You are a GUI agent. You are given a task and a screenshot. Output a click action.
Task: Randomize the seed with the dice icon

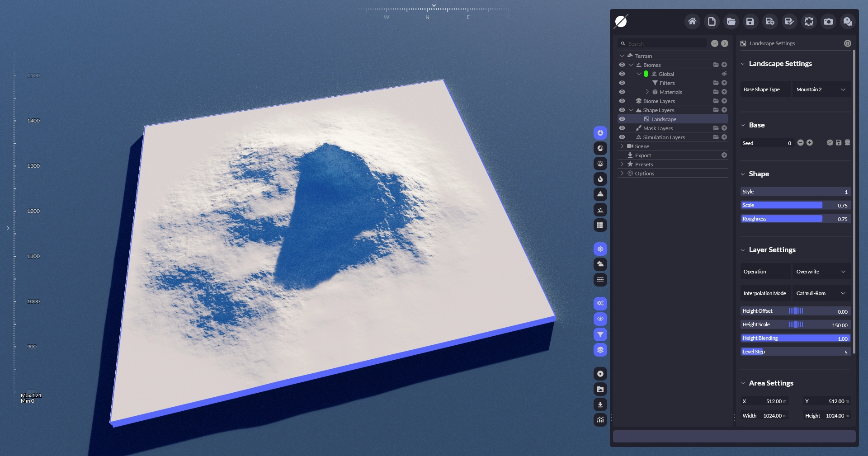point(830,143)
